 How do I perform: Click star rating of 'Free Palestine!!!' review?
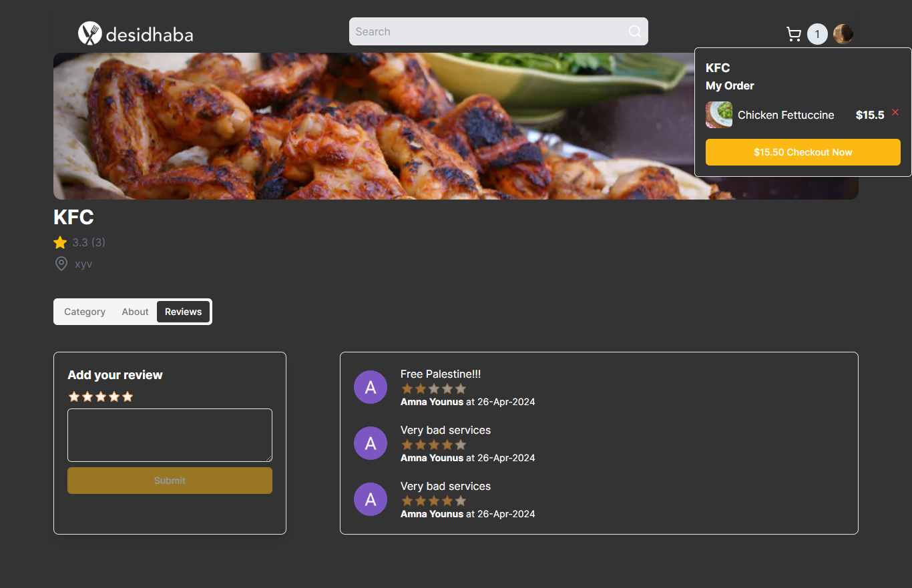coord(434,388)
